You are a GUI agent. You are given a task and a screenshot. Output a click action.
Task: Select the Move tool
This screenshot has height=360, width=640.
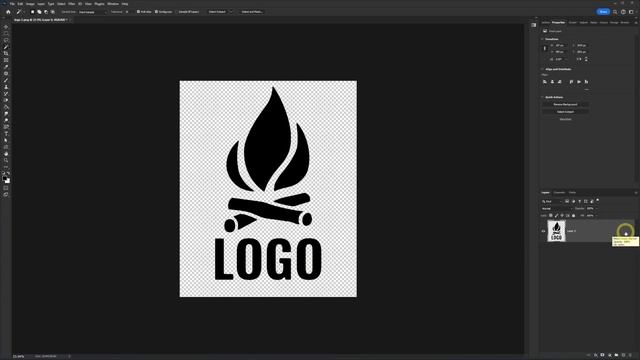pyautogui.click(x=6, y=27)
